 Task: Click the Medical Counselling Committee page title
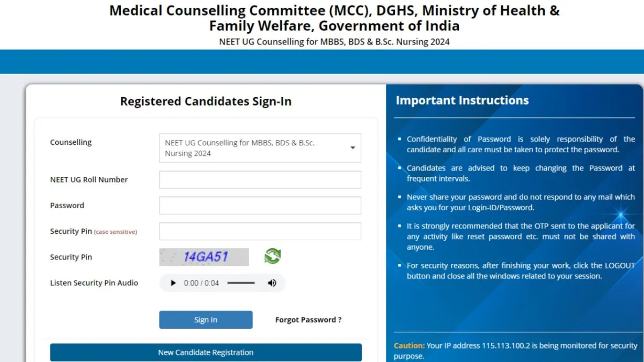click(x=334, y=18)
